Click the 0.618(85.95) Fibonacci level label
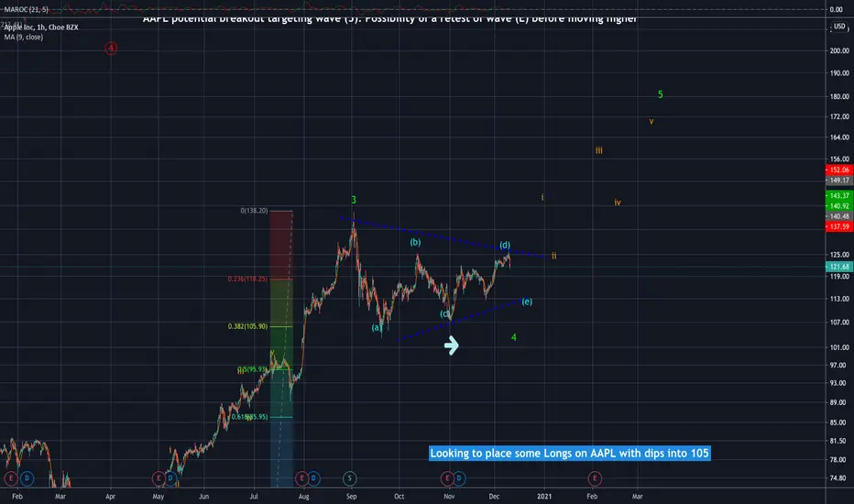The width and height of the screenshot is (854, 504). click(249, 417)
